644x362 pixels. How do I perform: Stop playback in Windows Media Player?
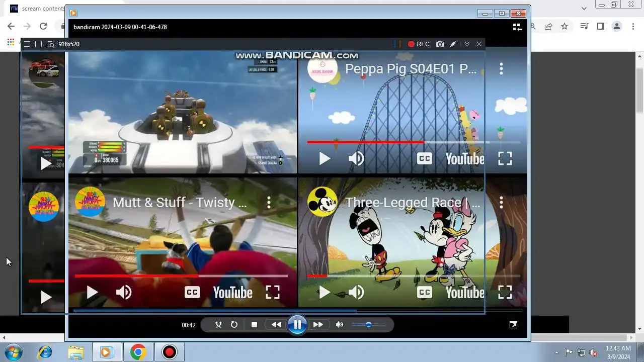[254, 325]
